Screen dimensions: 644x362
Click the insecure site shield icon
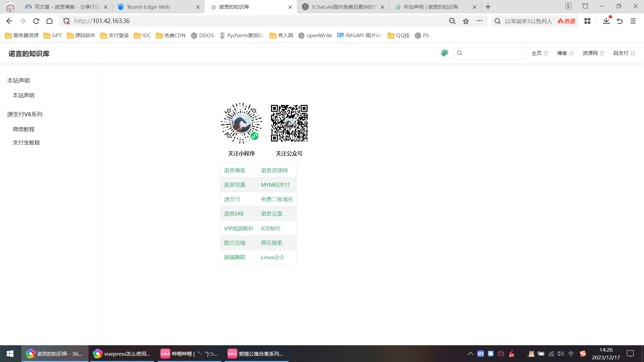click(66, 21)
